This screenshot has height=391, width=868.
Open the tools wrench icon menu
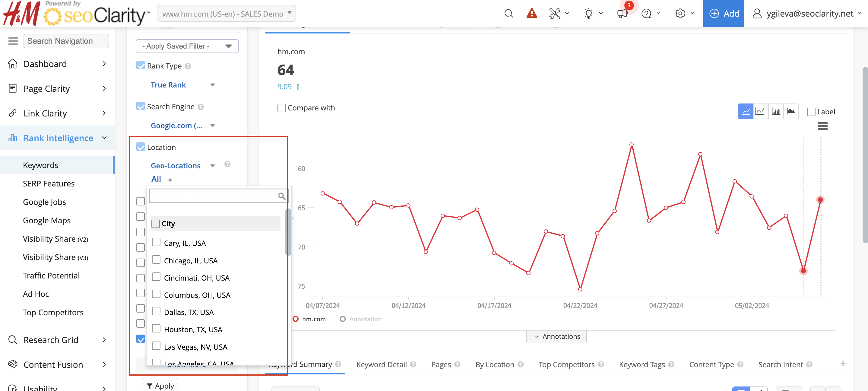click(x=554, y=14)
